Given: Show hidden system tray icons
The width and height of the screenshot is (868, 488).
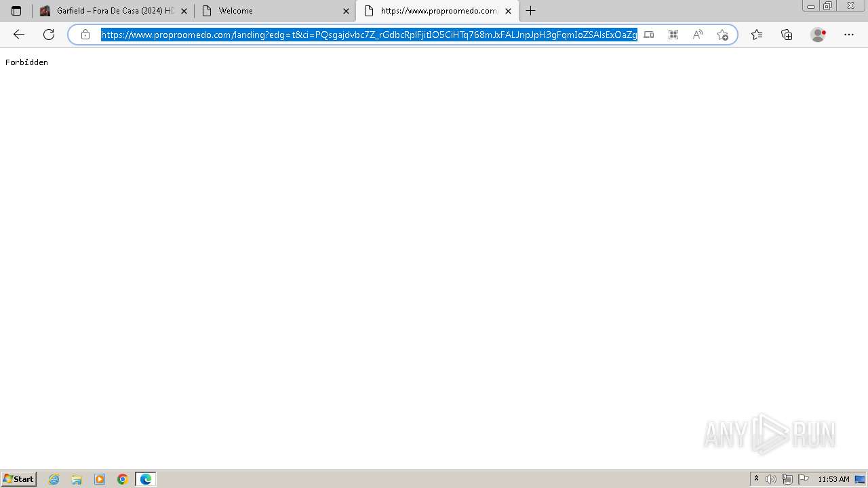Looking at the screenshot, I should (x=756, y=479).
